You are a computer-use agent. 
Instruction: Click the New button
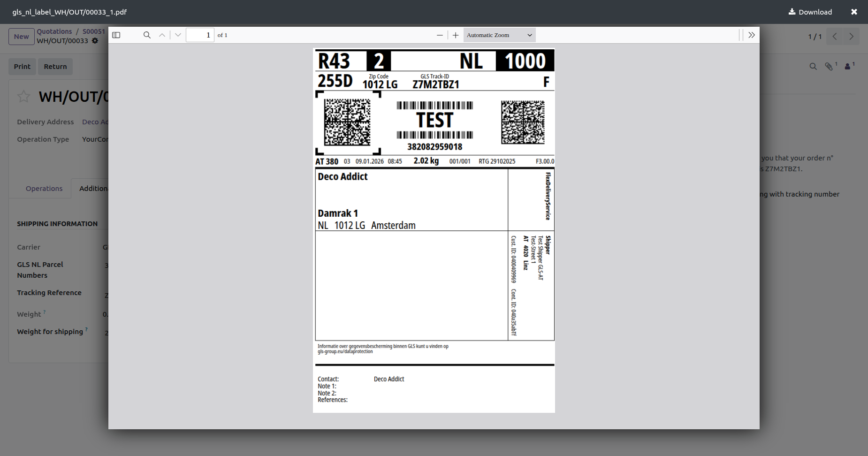(22, 37)
